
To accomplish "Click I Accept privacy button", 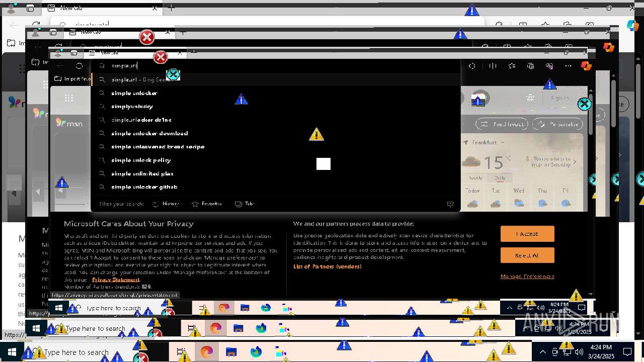I will 527,234.
